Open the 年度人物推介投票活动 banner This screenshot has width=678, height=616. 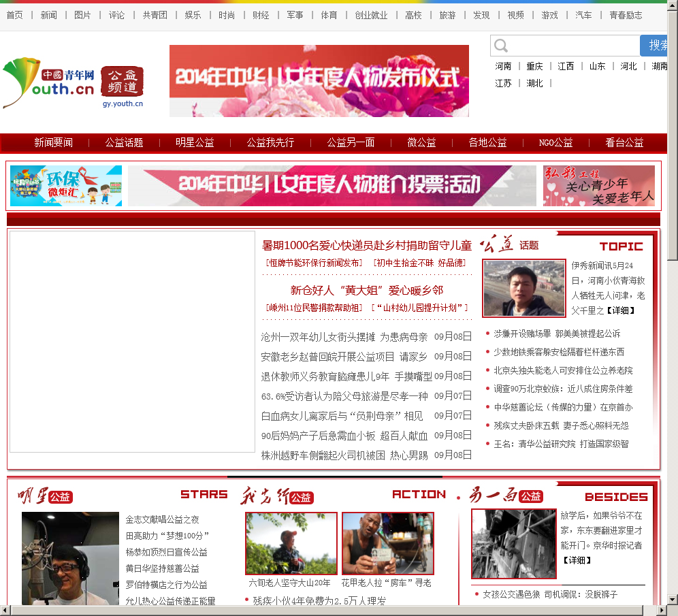332,186
